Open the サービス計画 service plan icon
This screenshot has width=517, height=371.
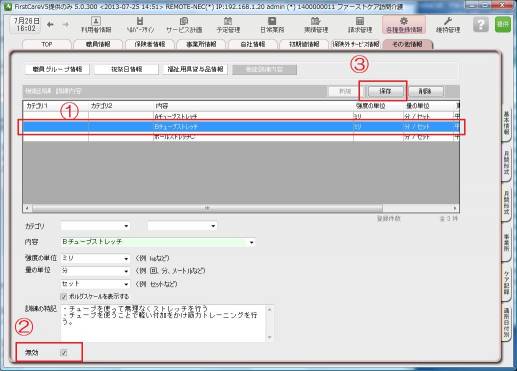tap(184, 24)
